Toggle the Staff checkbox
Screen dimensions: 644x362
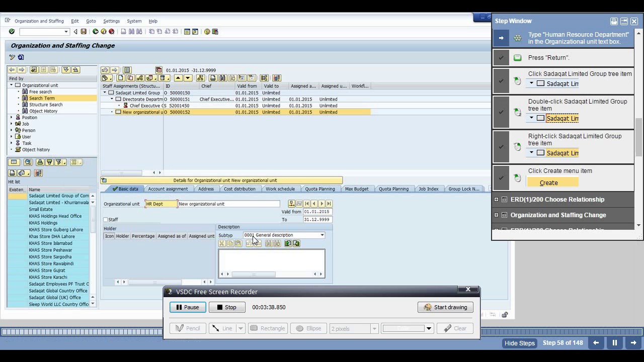coord(106,220)
